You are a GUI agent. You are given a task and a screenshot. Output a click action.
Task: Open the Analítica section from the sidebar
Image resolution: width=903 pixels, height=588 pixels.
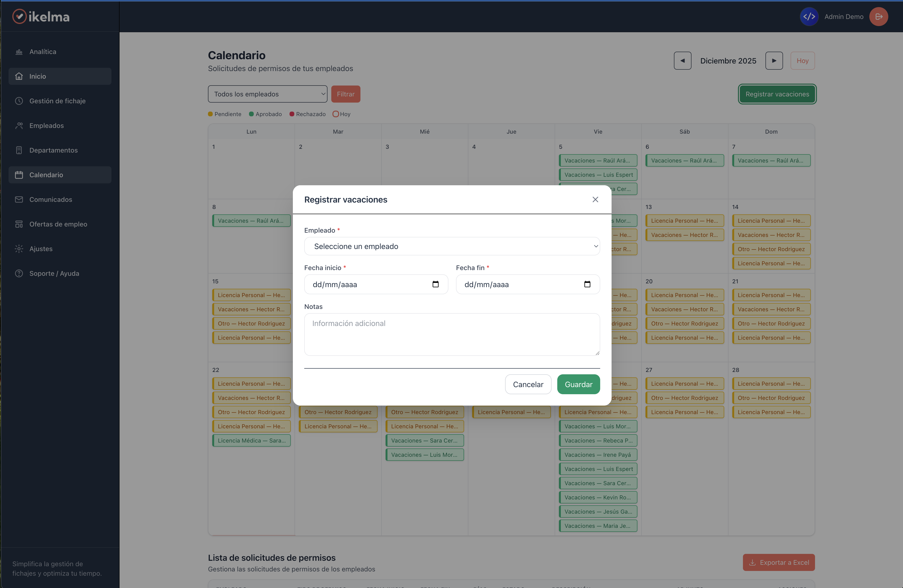pos(43,52)
